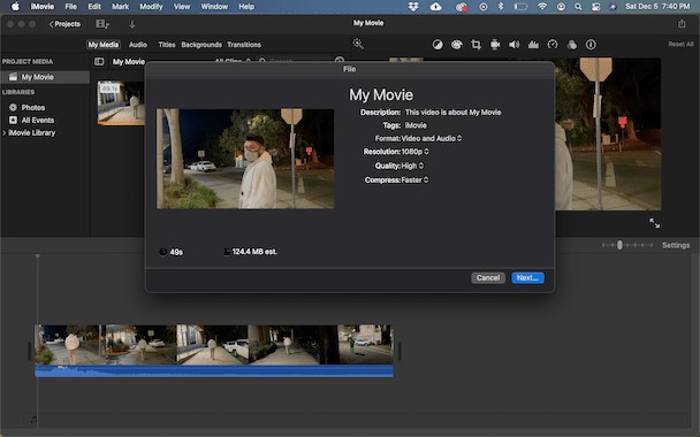Open the Modify menu in menu bar
The height and width of the screenshot is (437, 700).
151,6
